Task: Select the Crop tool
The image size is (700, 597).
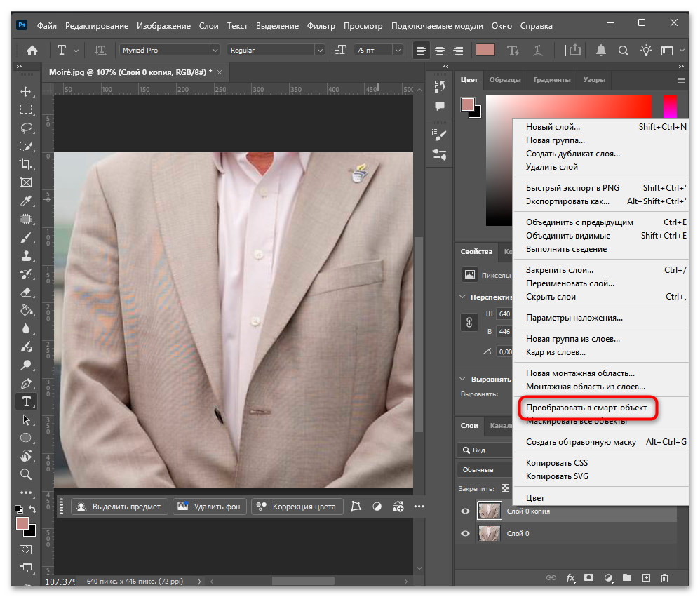Action: click(26, 164)
